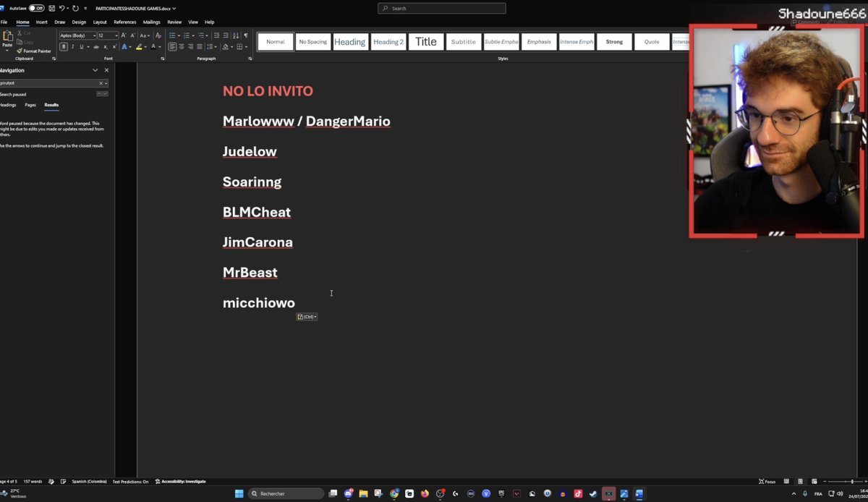Turn on the AutoSave switch
The height and width of the screenshot is (502, 868).
(x=36, y=8)
